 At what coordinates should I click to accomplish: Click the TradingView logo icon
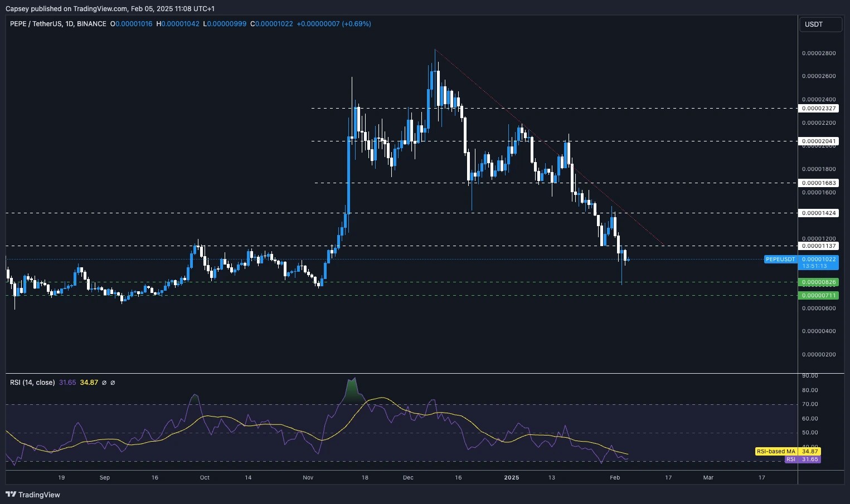tap(12, 495)
